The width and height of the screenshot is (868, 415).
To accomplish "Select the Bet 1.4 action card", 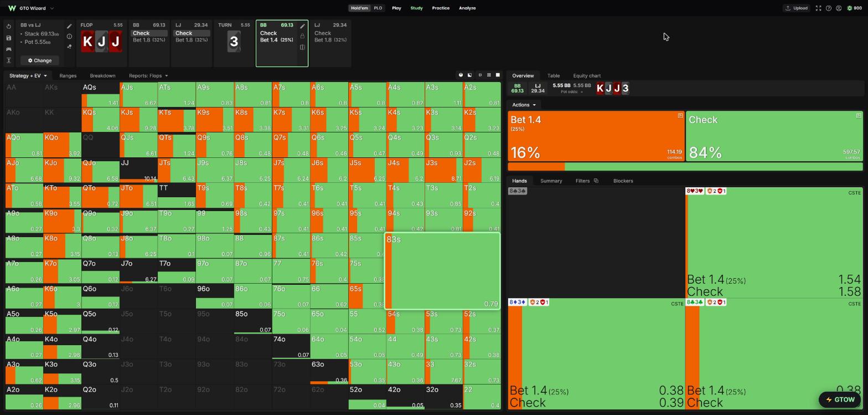I will [x=596, y=136].
